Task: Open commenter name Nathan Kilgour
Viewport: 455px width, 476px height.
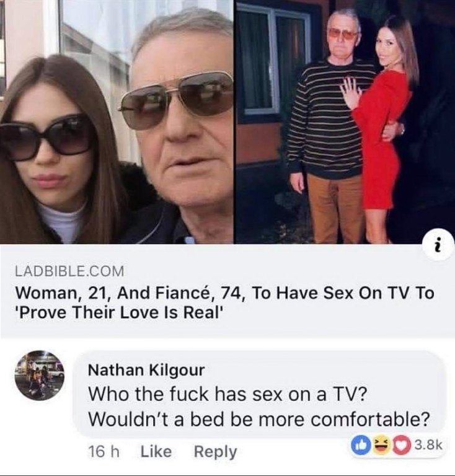Action: 146,370
